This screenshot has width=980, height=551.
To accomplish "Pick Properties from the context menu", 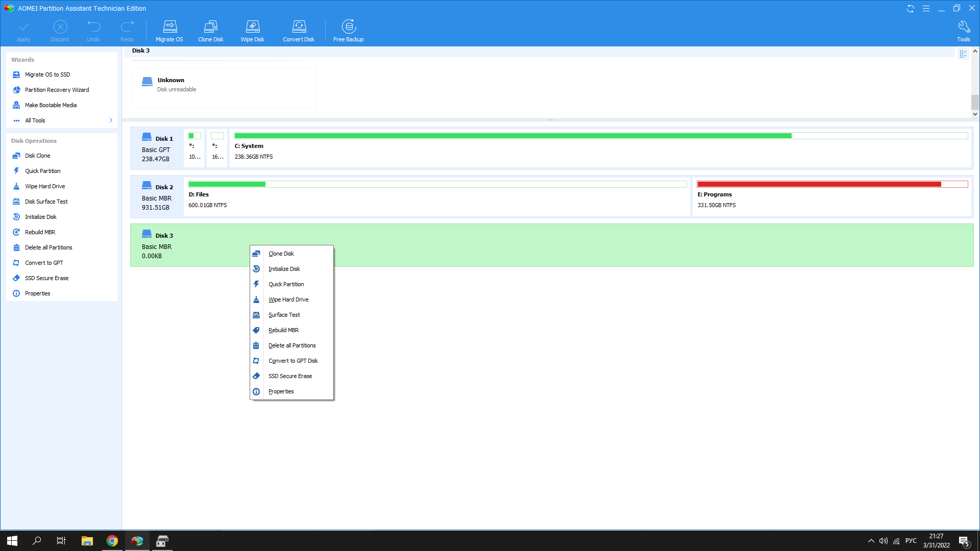I will pos(281,391).
